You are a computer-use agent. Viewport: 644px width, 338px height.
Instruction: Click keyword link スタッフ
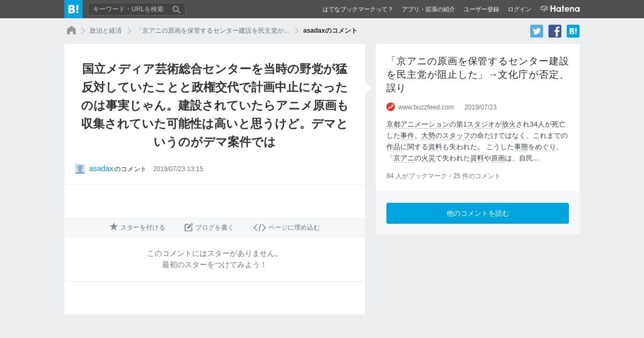456,136
